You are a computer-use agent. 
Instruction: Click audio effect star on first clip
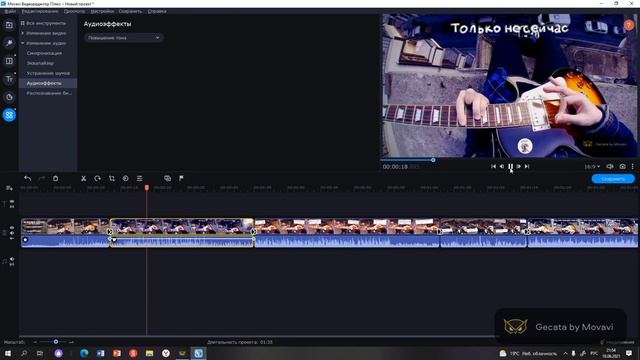click(25, 240)
